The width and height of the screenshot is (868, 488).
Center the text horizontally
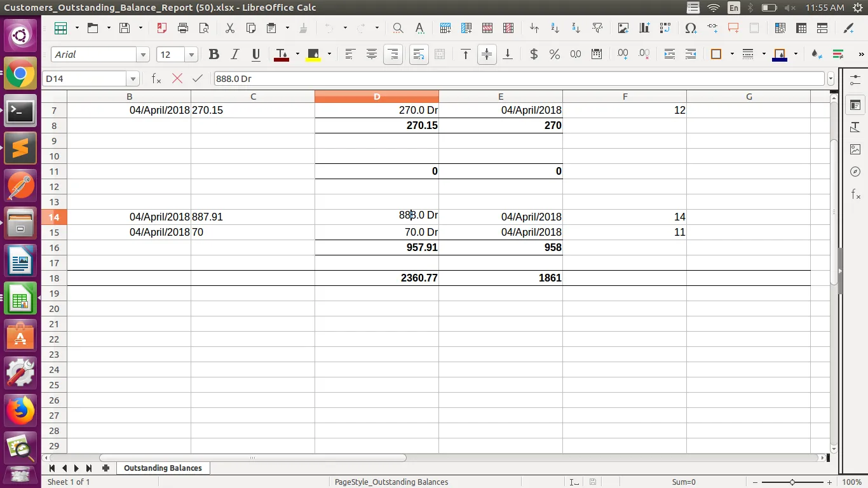point(372,55)
